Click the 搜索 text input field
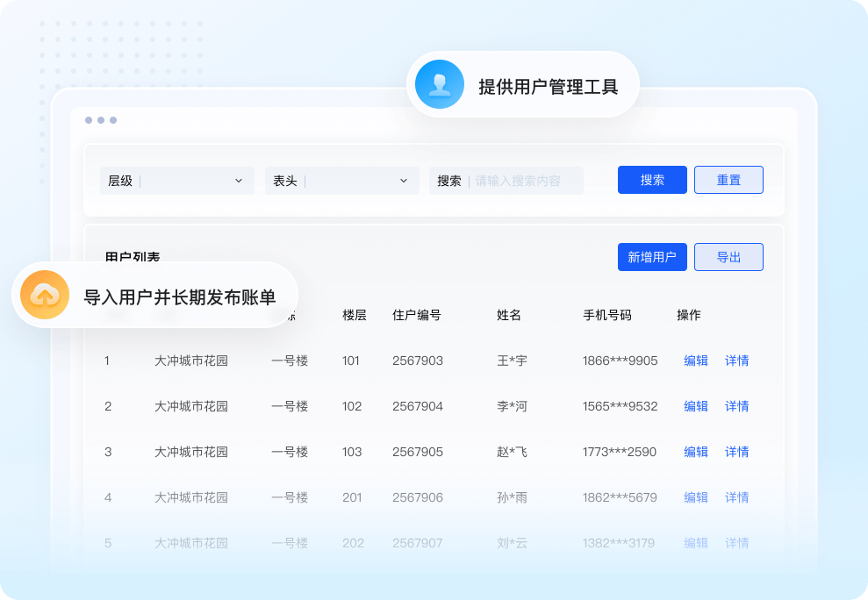This screenshot has height=600, width=868. [524, 181]
